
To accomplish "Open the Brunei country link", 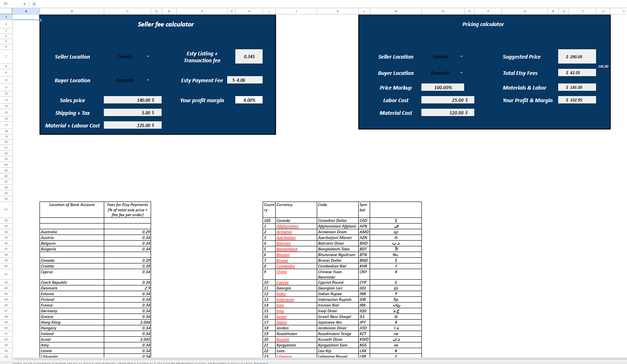I will (282, 261).
